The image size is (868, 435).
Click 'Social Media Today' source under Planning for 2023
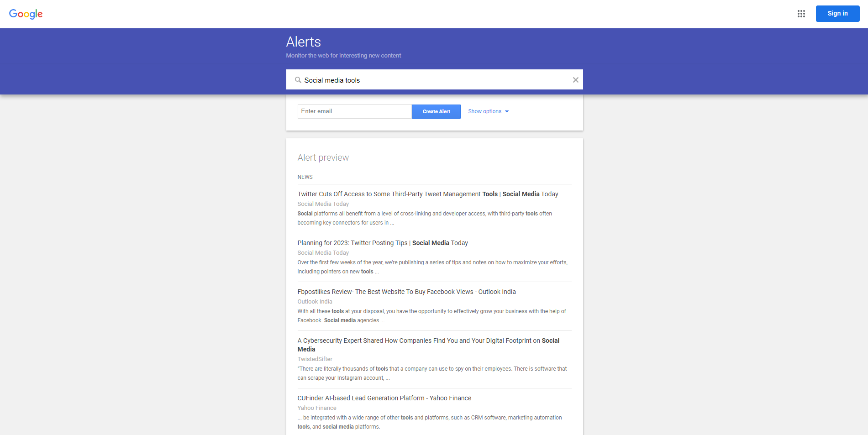tap(323, 253)
